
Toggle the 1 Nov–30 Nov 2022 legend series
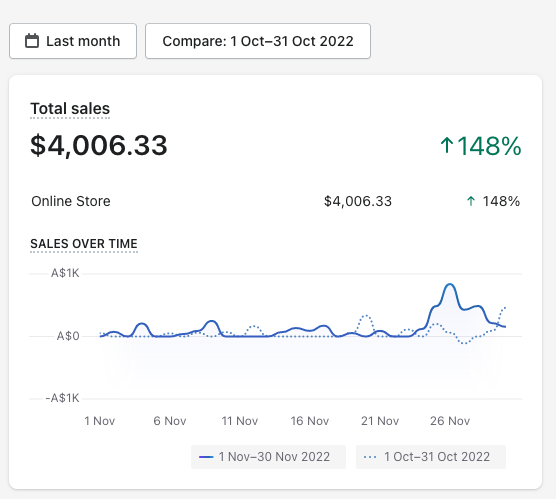(268, 457)
